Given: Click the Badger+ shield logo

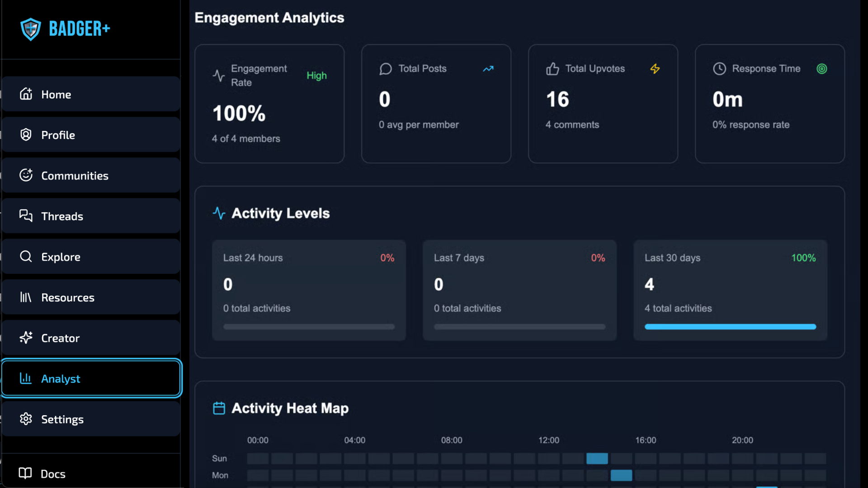Looking at the screenshot, I should [30, 28].
